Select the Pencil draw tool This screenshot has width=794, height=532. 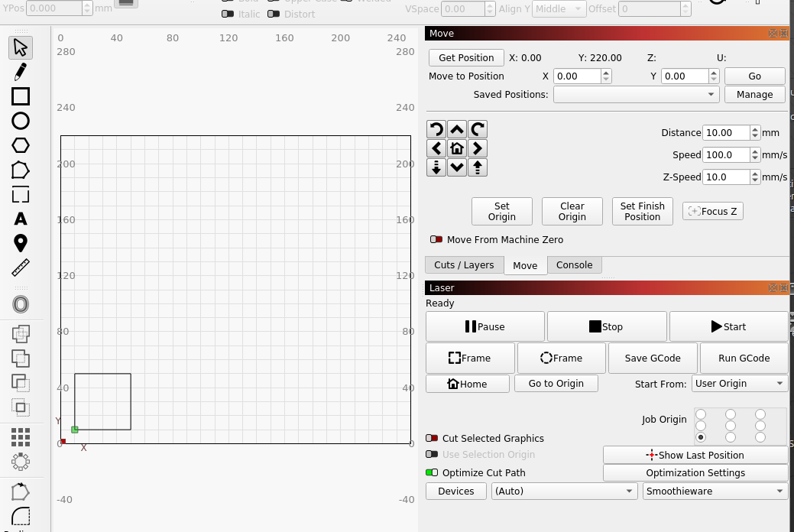click(x=19, y=71)
